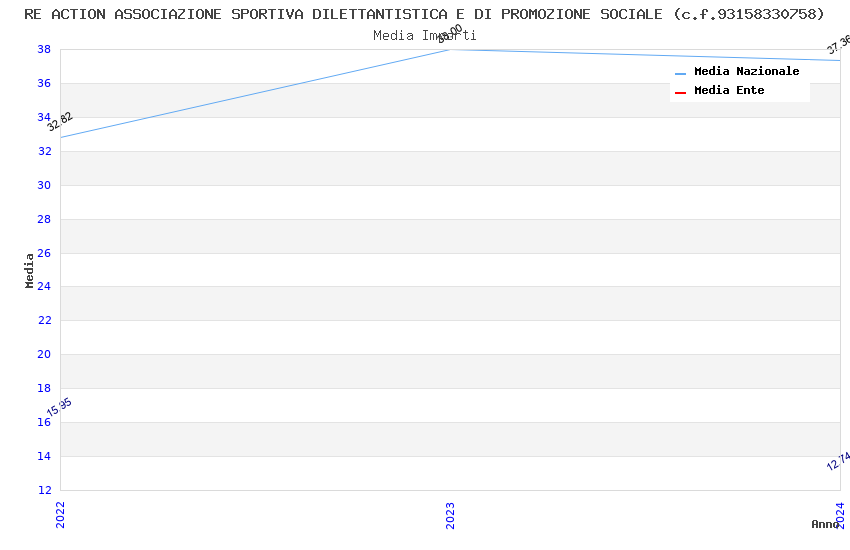The height and width of the screenshot is (550, 850).
Task: Click the vertical Media y-axis title
Action: (x=30, y=270)
